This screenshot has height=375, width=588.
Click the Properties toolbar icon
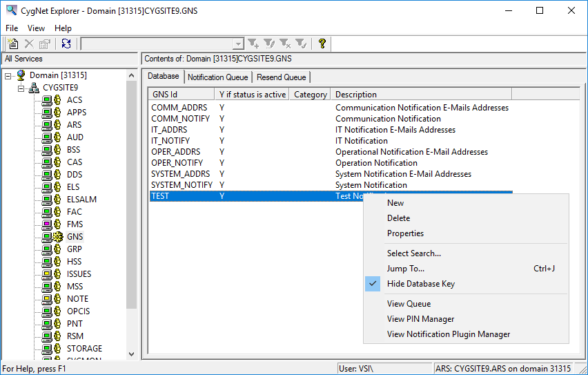click(45, 44)
